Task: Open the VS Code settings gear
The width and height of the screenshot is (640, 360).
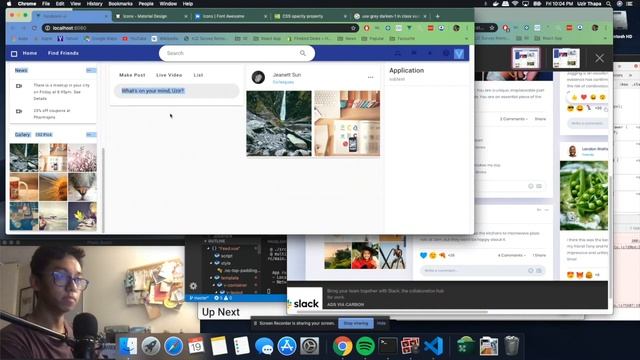Action: [x=193, y=286]
